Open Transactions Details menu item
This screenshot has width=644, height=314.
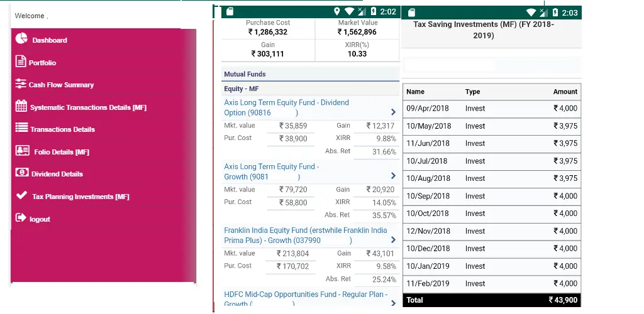(62, 129)
